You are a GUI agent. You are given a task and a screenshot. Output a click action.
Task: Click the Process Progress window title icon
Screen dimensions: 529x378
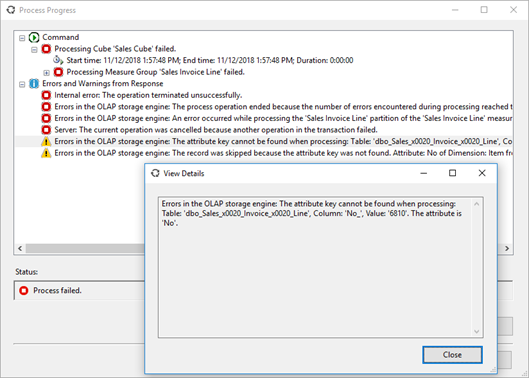11,10
